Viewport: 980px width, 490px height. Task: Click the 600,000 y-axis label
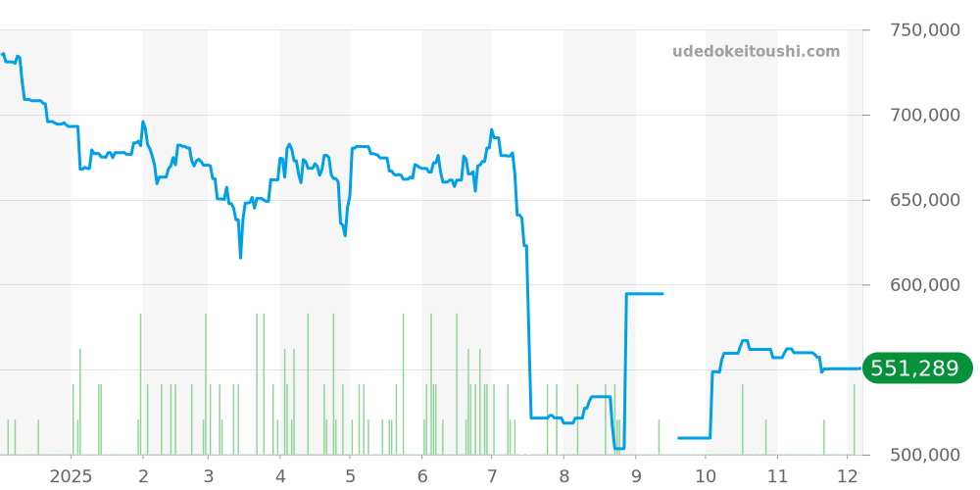(924, 285)
